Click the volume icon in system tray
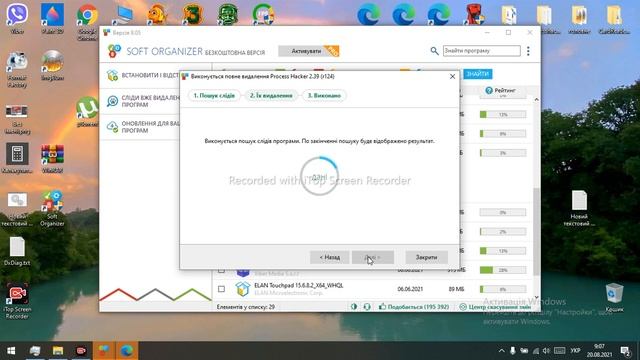Viewport: 640px width, 360px height. pos(546,351)
